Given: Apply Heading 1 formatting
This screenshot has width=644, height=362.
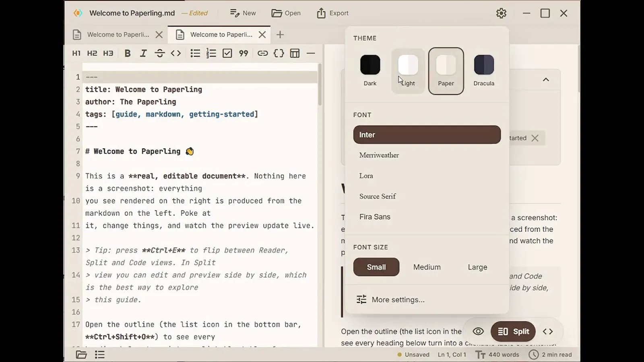Looking at the screenshot, I should (76, 53).
